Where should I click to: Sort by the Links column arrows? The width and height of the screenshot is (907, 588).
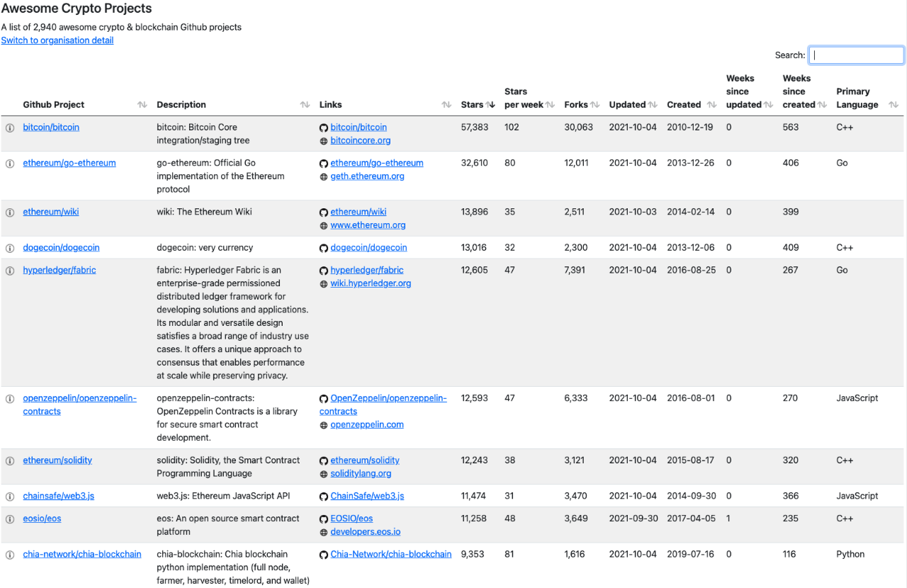pos(446,105)
